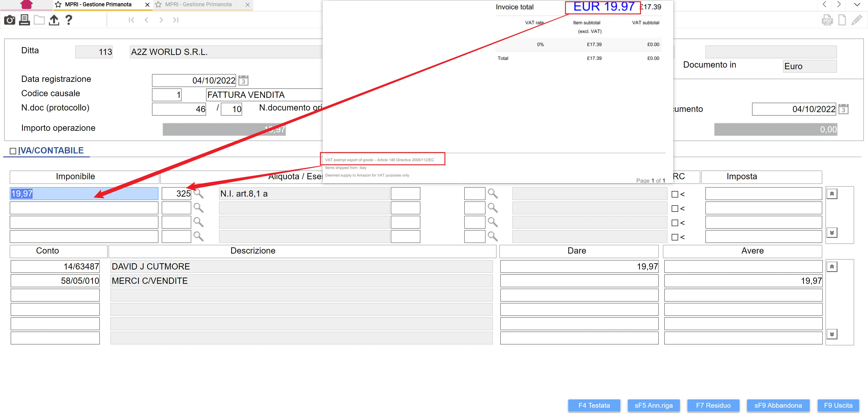Switch to second MPRI - Gestione Primanota tab
The height and width of the screenshot is (416, 868).
pos(198,5)
